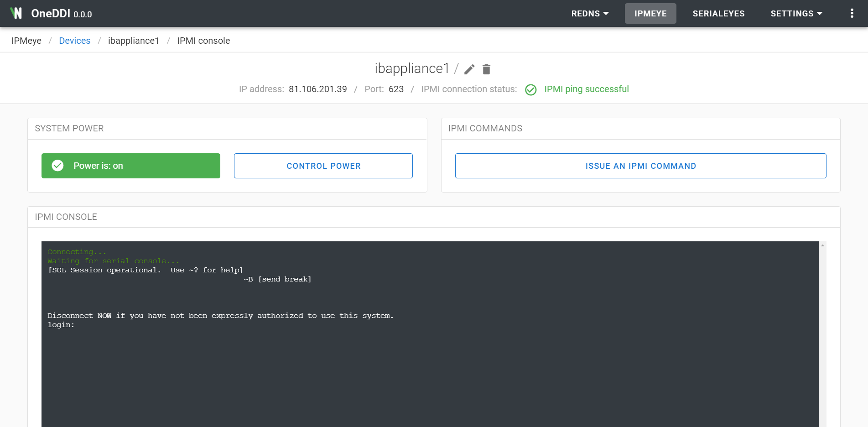Click the IP address 81.106.201.39

317,89
